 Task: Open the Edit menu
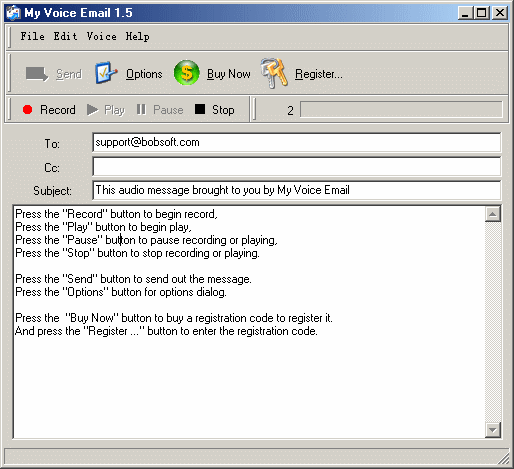pos(65,36)
